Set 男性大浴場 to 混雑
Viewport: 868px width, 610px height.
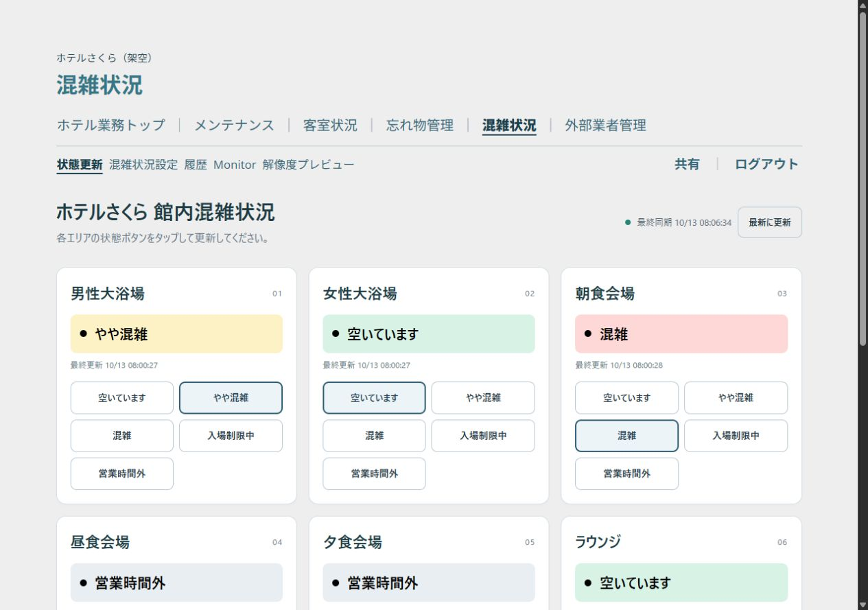(x=122, y=436)
